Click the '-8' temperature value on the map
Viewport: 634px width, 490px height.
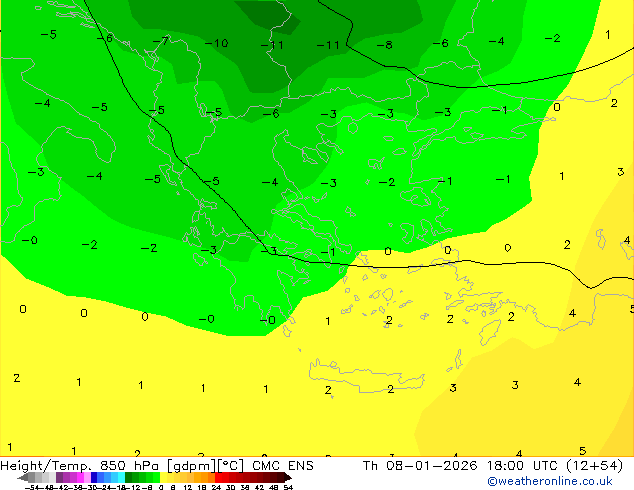385,44
